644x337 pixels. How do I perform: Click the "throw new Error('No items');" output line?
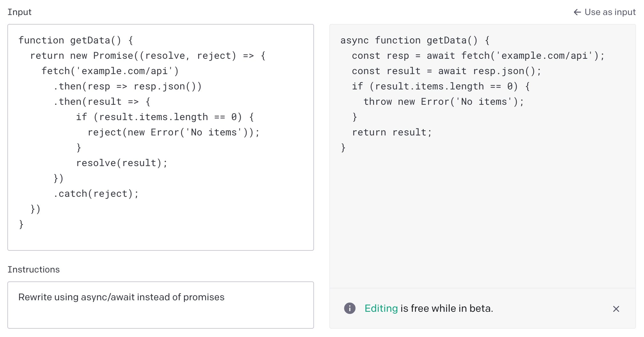pos(444,102)
